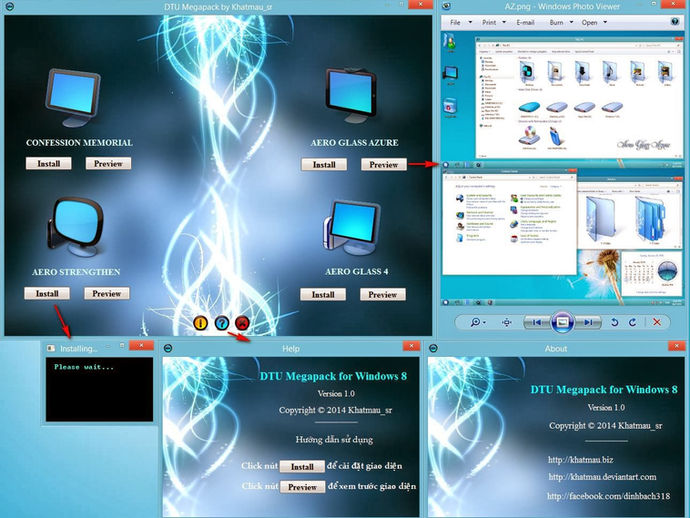Image resolution: width=690 pixels, height=518 pixels.
Task: Open the Open menu in Photo Viewer
Action: pos(589,22)
